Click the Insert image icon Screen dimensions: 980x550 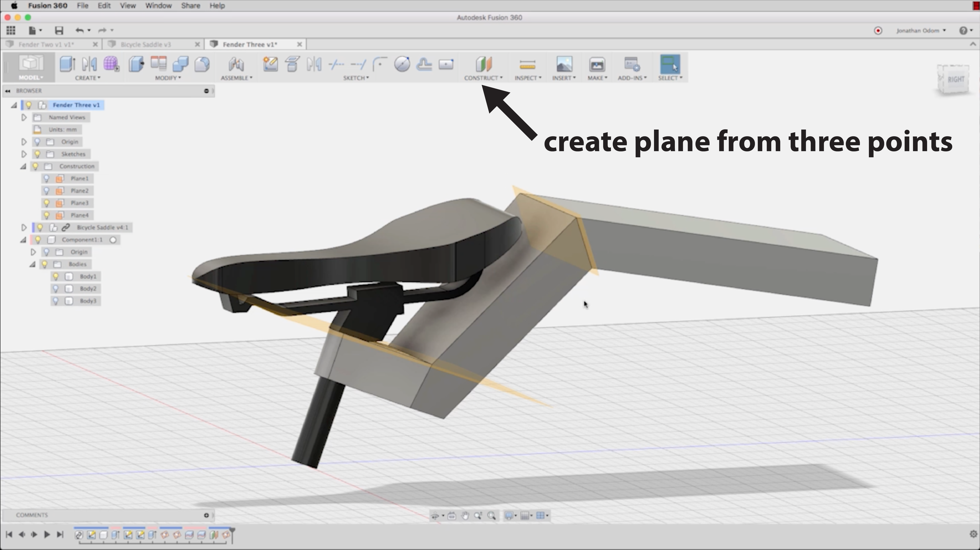point(564,64)
